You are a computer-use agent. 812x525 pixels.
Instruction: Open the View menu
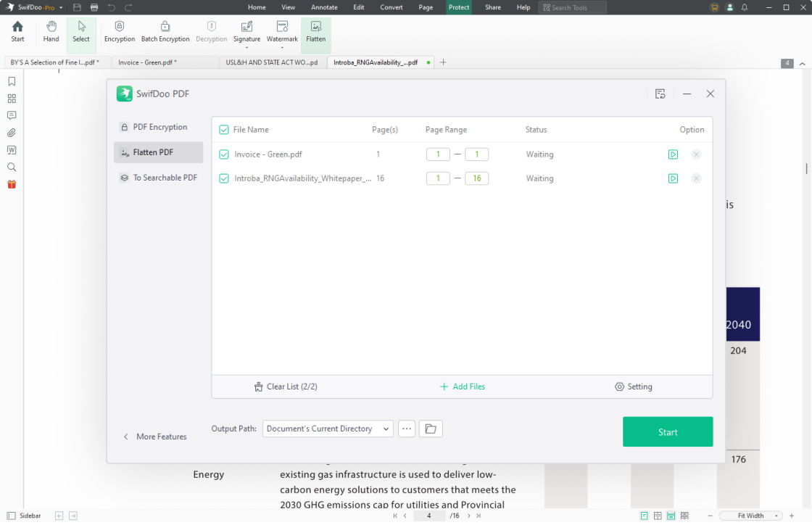pos(288,7)
